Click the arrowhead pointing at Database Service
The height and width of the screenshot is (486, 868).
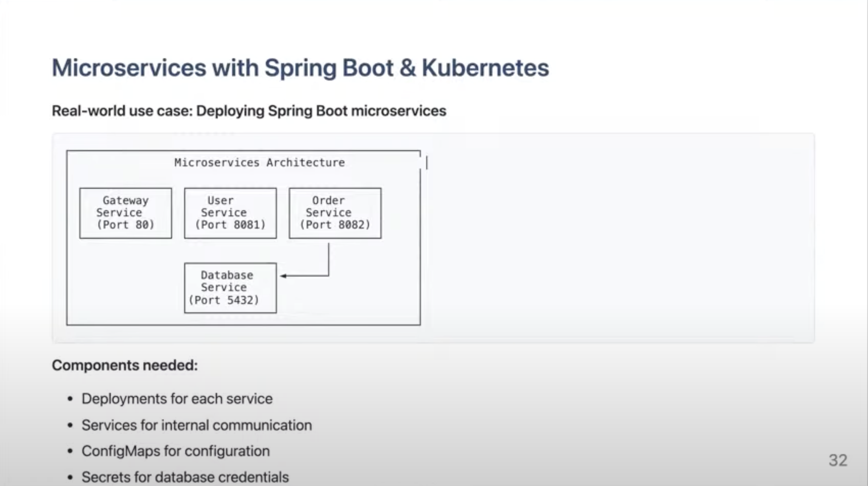point(283,276)
